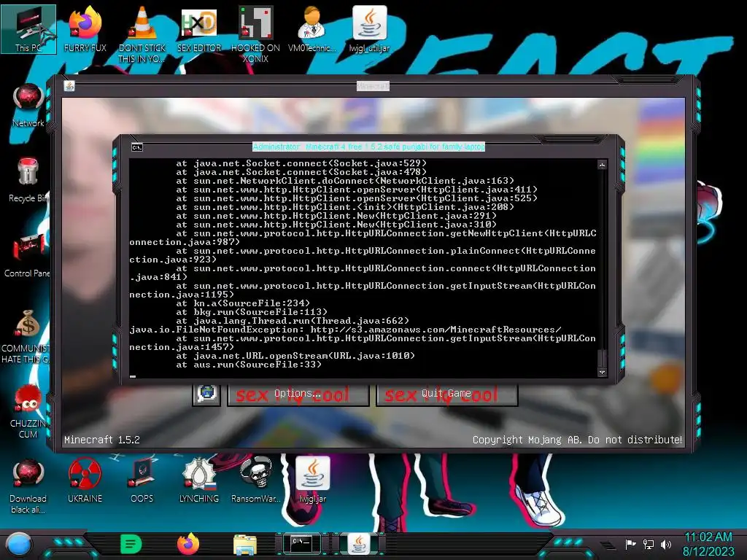Open the UKRAINE radiation symbol shortcut
747x560 pixels.
[85, 480]
